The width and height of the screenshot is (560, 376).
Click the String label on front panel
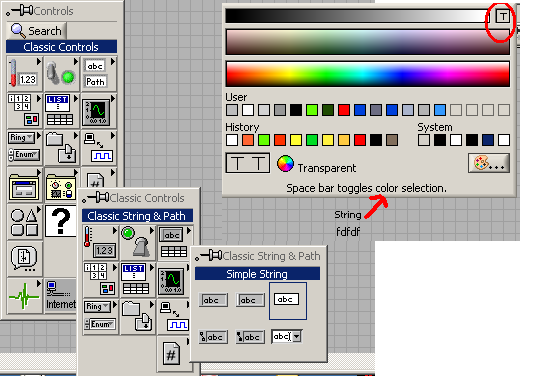348,215
